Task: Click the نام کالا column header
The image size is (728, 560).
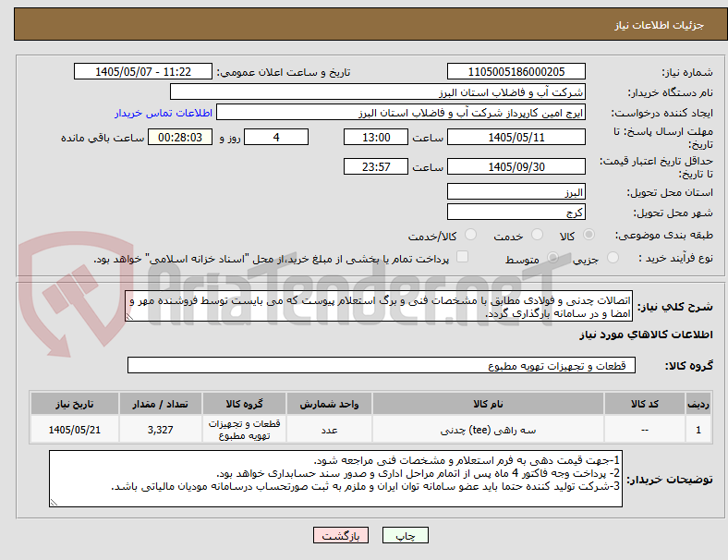Action: coord(488,404)
